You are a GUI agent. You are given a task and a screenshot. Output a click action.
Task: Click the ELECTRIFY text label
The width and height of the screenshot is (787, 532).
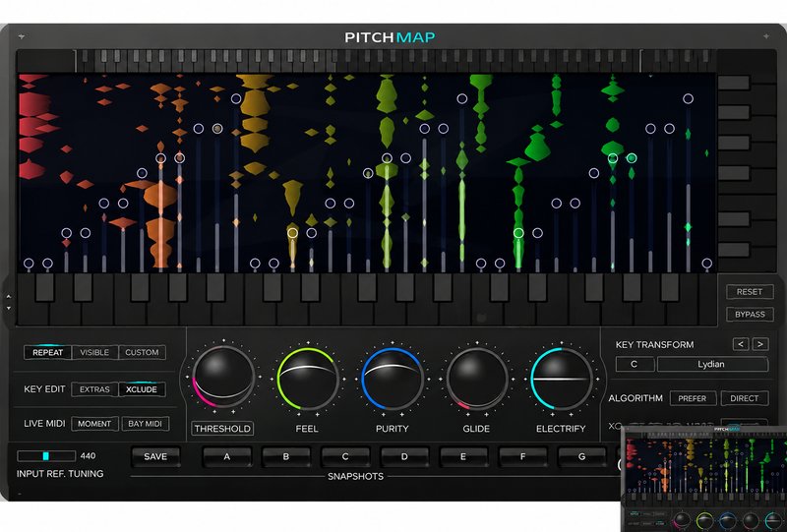[561, 429]
